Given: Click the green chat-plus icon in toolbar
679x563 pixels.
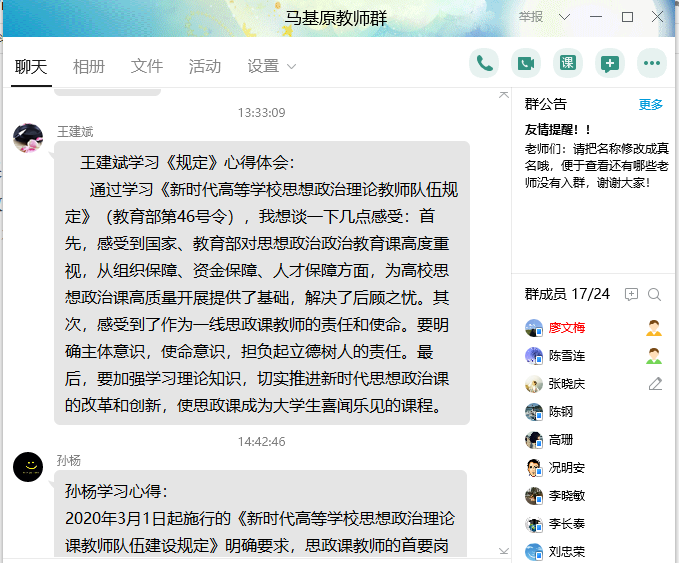Looking at the screenshot, I should pos(610,64).
